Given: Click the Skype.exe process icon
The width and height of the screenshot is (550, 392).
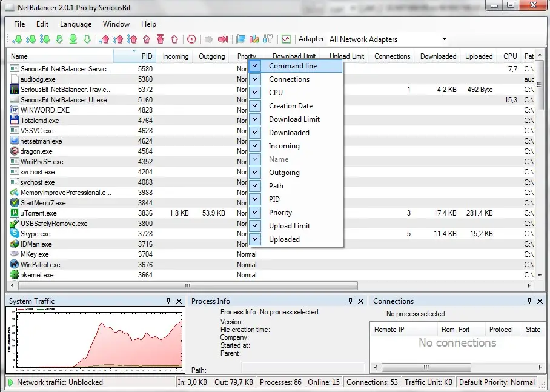Looking at the screenshot, I should 15,233.
